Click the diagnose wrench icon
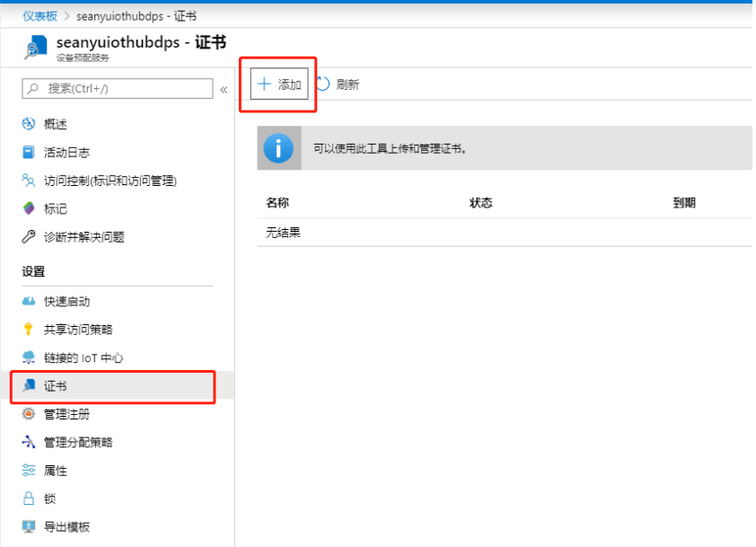The image size is (756, 547). (x=29, y=237)
